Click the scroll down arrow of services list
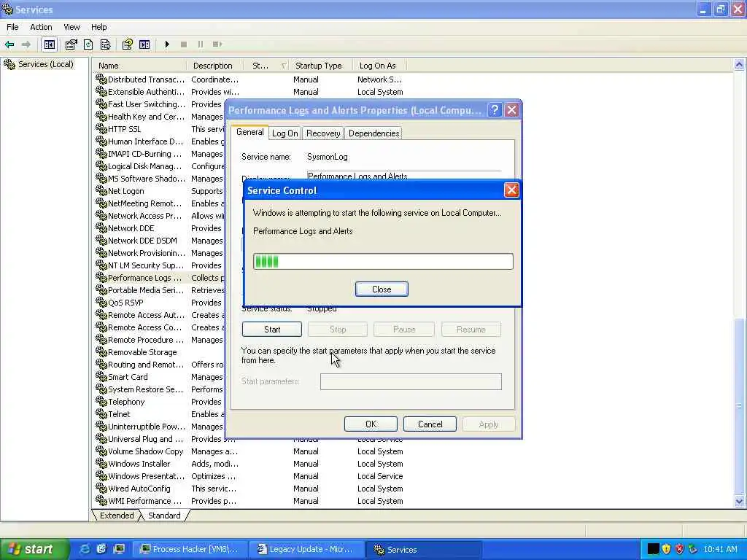The width and height of the screenshot is (747, 560). click(739, 501)
